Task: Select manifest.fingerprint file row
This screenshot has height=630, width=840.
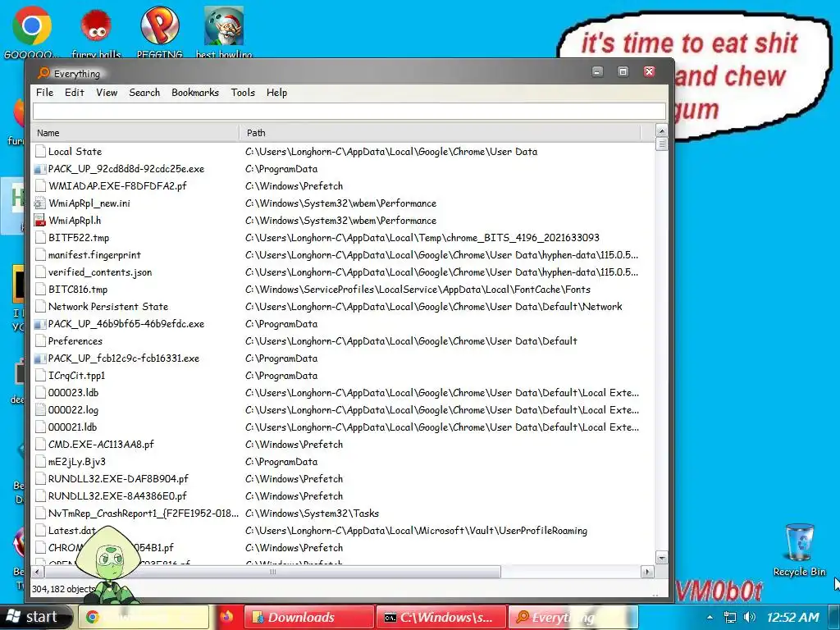Action: pos(343,255)
